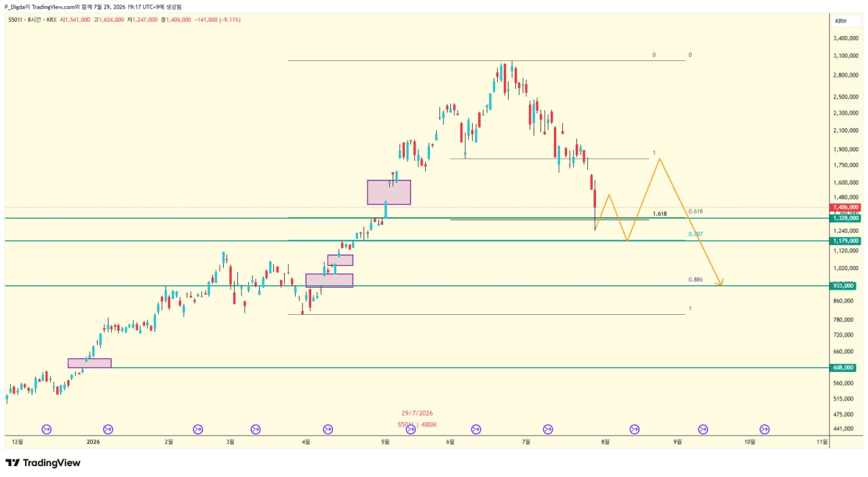Viewport: 868px width, 477px height.
Task: Open the contract-rollover event icon above 12월
Action: (47, 429)
